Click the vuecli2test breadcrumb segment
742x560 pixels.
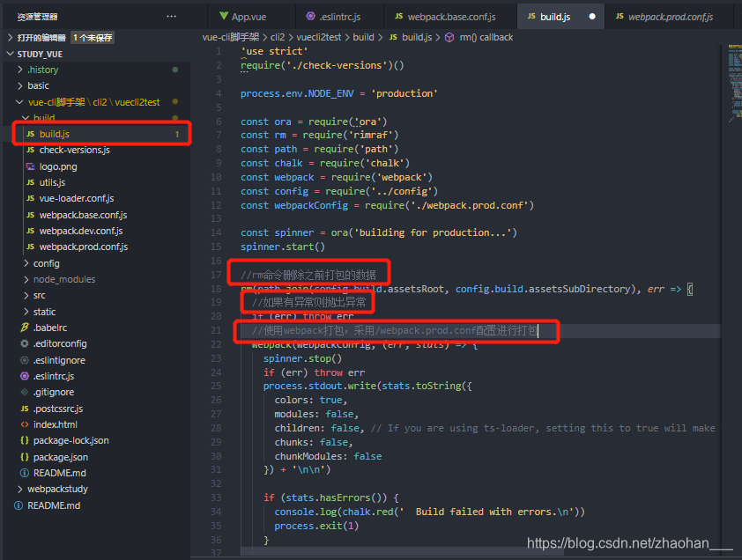(x=318, y=37)
